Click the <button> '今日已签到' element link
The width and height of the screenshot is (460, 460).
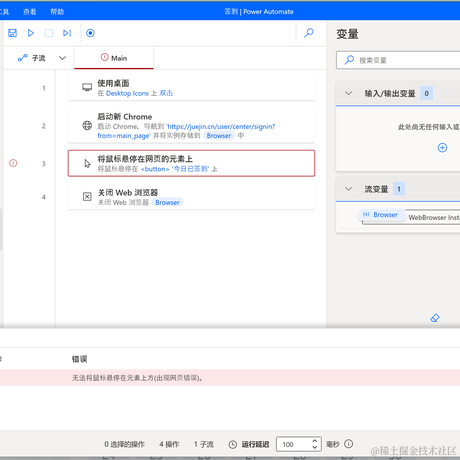[x=175, y=169]
